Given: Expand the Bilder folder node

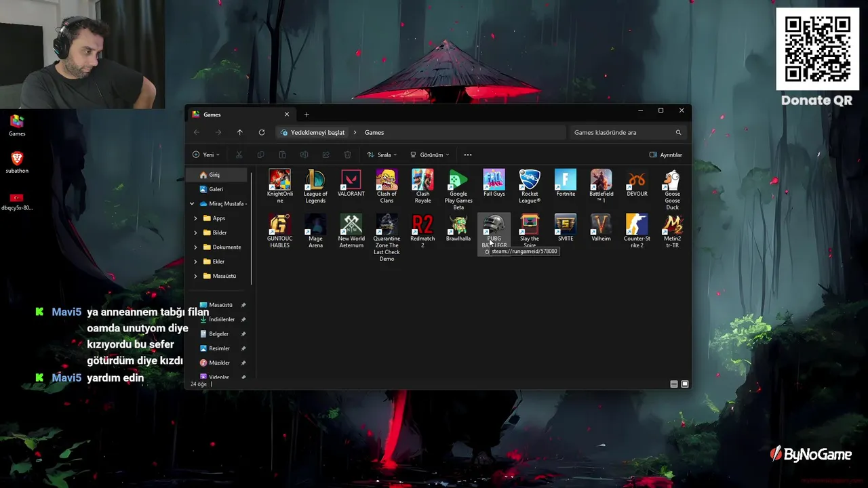Looking at the screenshot, I should [195, 232].
